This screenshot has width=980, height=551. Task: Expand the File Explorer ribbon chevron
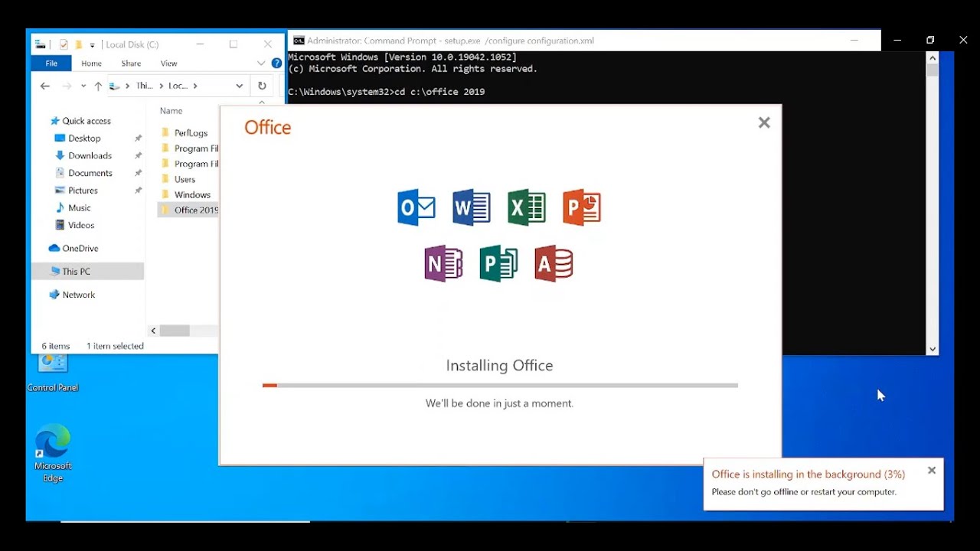pos(261,64)
